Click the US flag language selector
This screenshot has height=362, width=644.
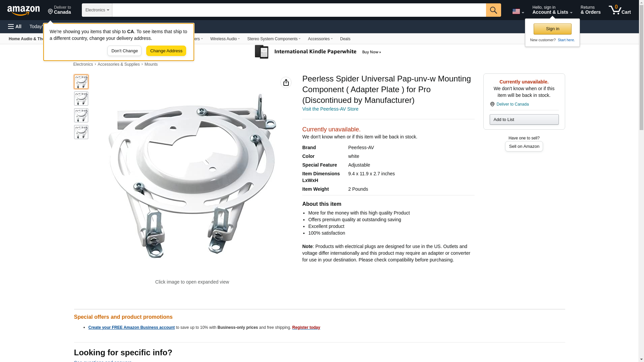pos(518,11)
